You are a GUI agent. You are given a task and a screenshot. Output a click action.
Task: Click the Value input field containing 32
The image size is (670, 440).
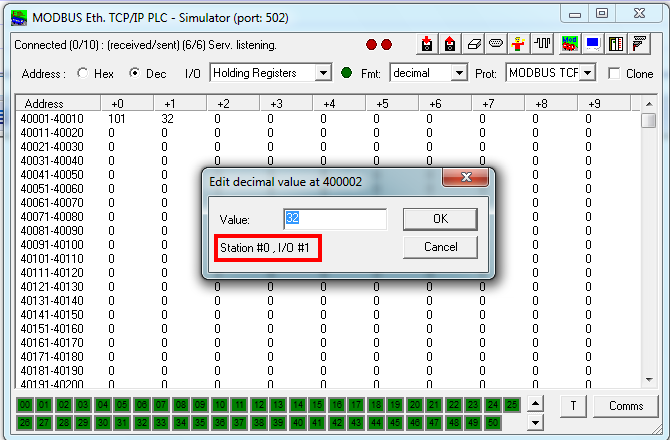click(335, 219)
